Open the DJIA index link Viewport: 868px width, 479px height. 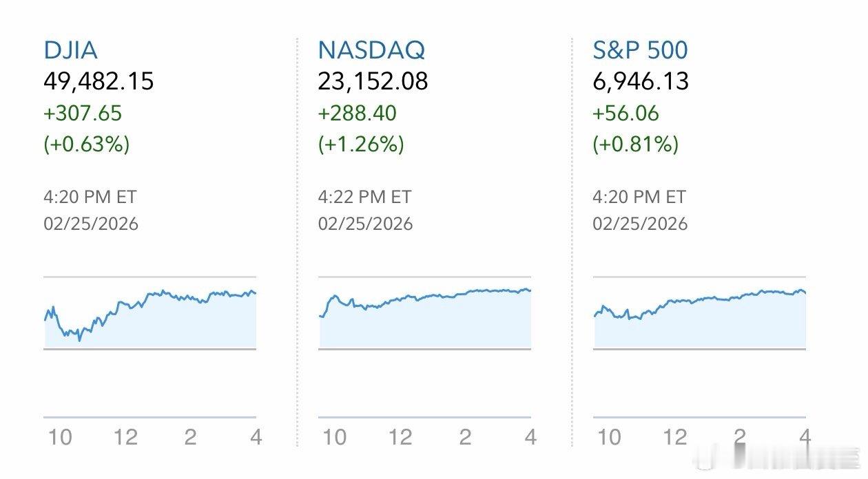[x=70, y=50]
